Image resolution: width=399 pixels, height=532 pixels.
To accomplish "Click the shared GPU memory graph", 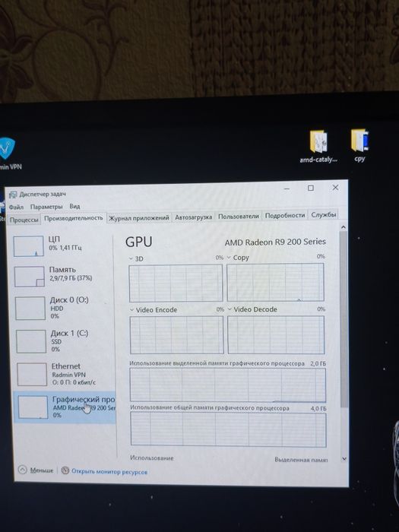I will pos(228,429).
